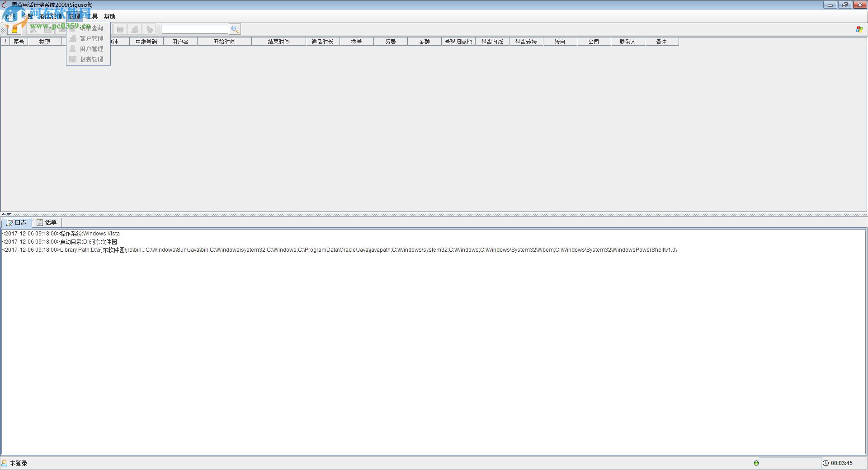Expand split pane with down arrow

9,214
